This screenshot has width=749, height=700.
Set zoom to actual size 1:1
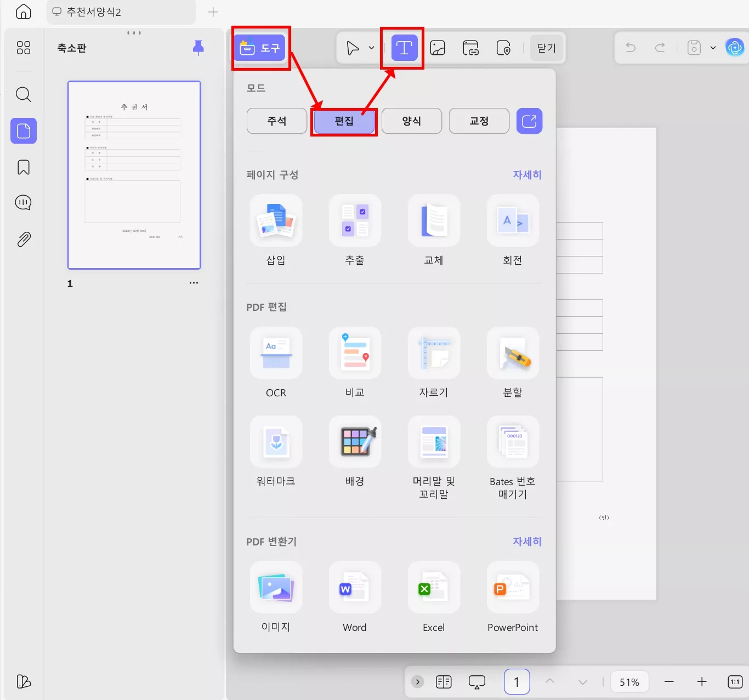735,682
